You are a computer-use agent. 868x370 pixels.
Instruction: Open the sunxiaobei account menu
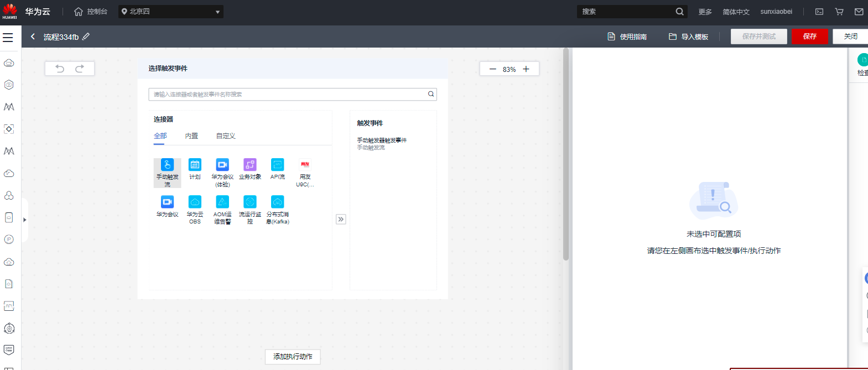[x=776, y=12]
